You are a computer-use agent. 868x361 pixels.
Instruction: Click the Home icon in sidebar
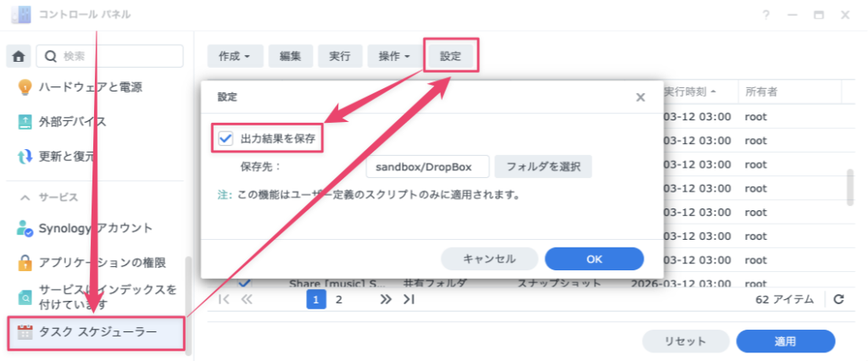click(19, 56)
